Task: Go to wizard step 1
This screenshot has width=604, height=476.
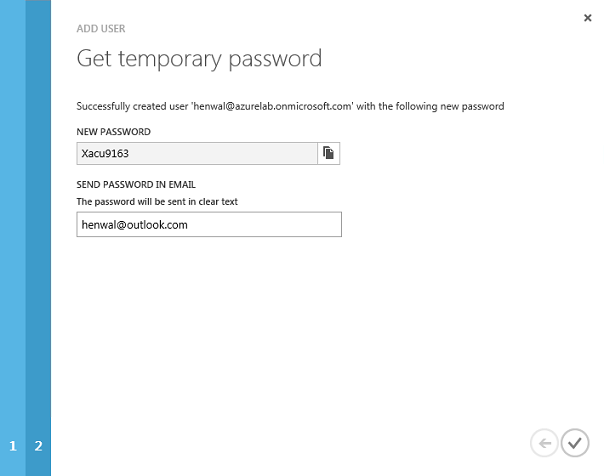Action: tap(13, 446)
